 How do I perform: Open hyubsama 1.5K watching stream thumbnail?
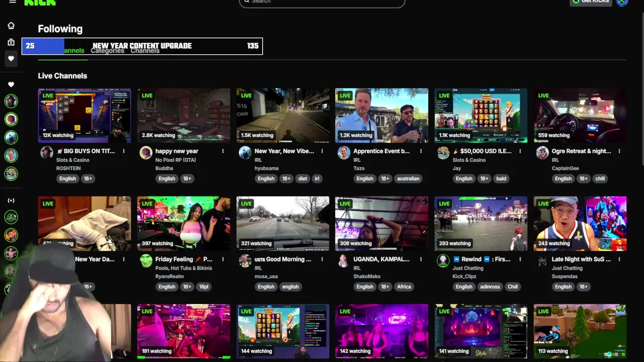tap(283, 116)
